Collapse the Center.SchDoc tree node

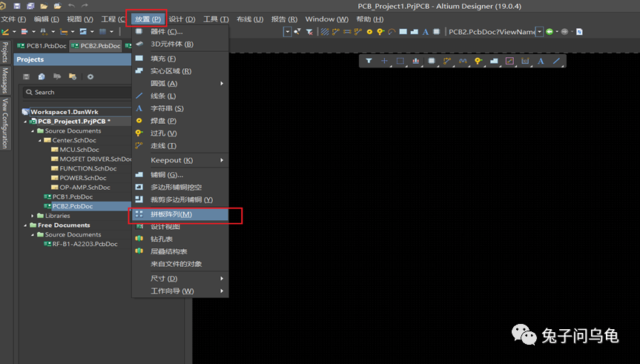tap(40, 140)
